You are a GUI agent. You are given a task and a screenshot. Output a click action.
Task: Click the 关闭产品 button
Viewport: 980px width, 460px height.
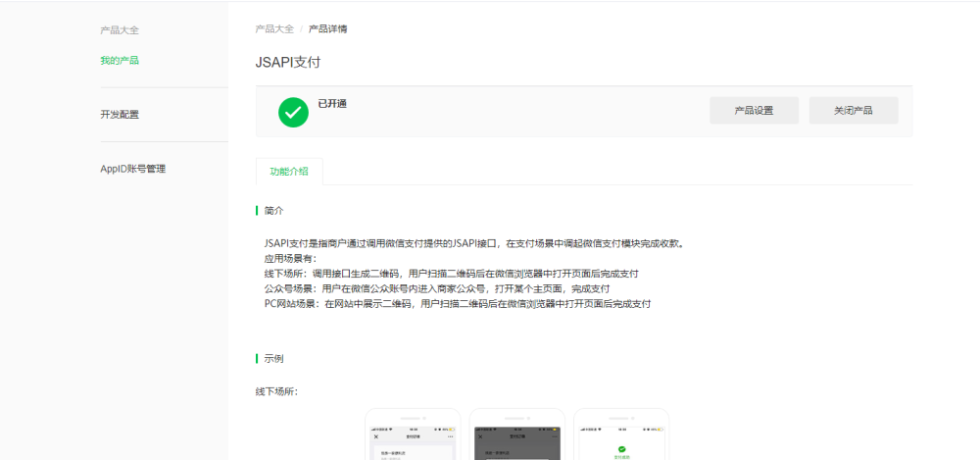[854, 111]
